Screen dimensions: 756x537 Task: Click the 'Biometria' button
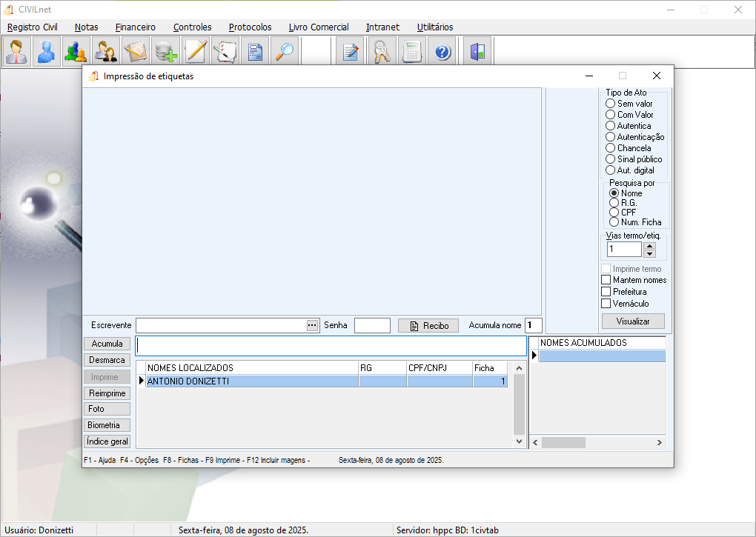[107, 425]
